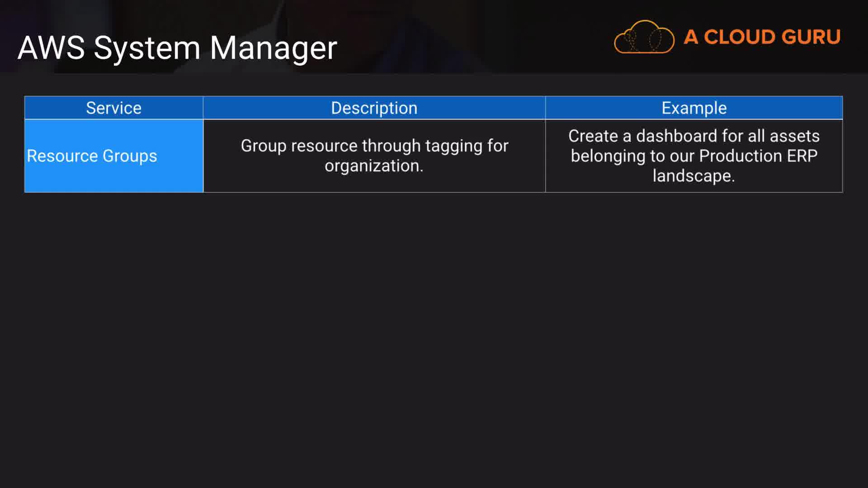Click the A CLOUD GURU brand text

point(762,37)
